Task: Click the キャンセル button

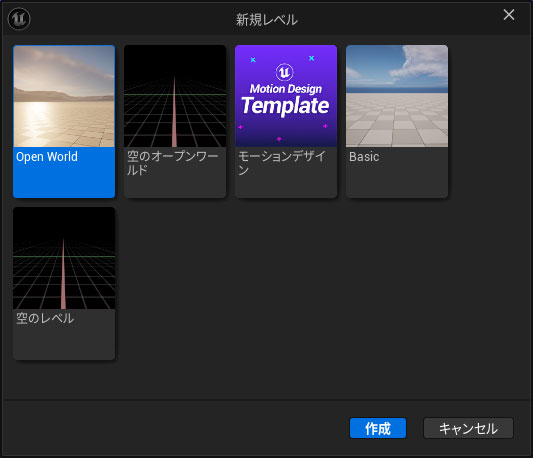Action: [468, 428]
